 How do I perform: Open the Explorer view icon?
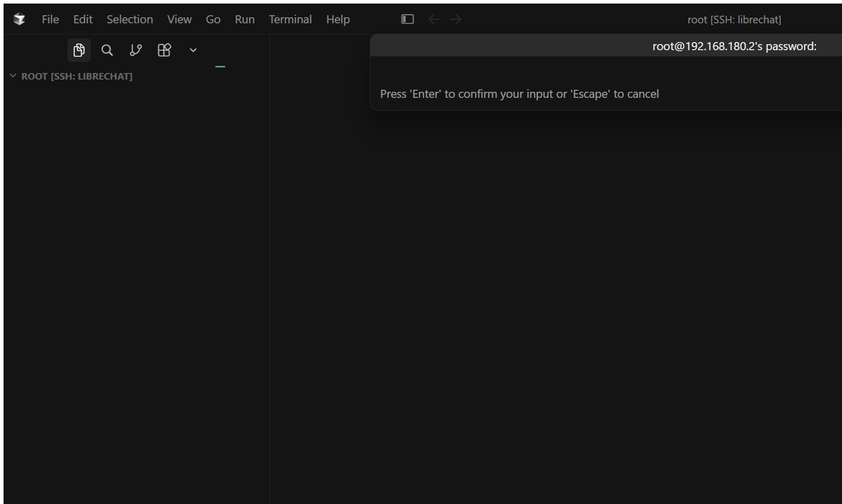point(79,50)
